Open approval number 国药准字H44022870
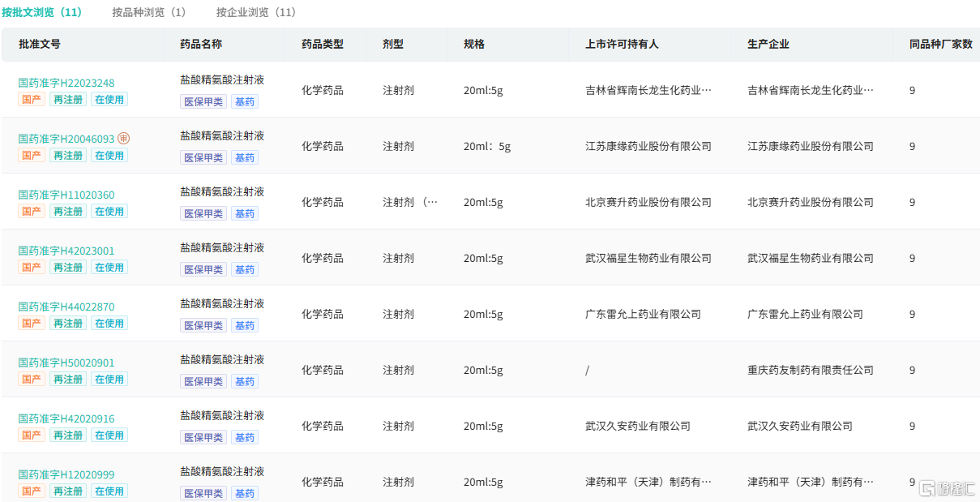The height and width of the screenshot is (502, 980). (x=66, y=307)
